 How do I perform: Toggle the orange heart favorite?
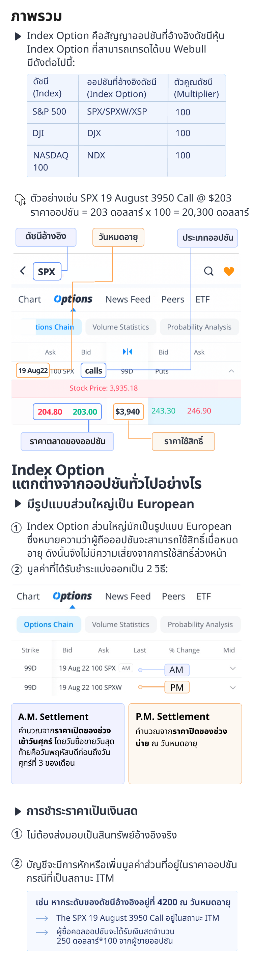coord(229,271)
